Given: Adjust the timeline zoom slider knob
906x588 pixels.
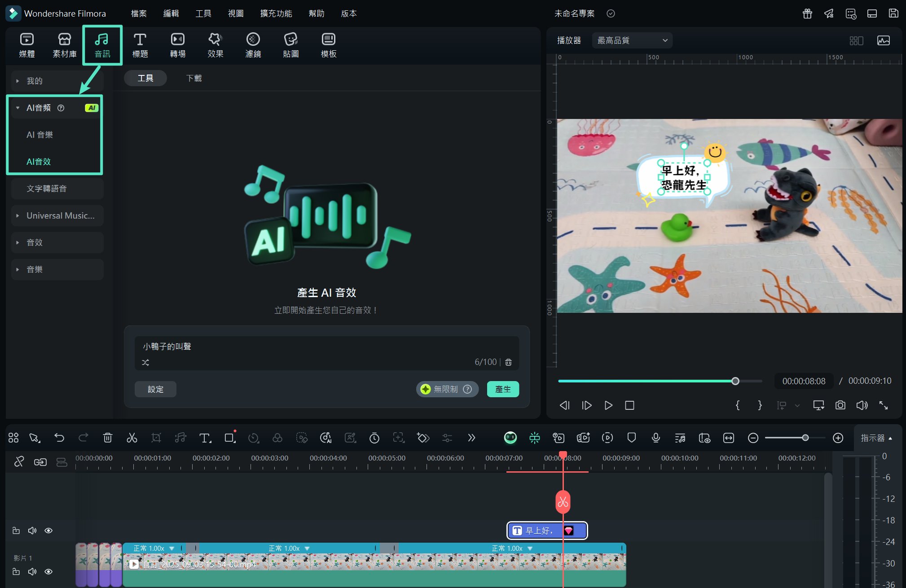Looking at the screenshot, I should [x=805, y=438].
